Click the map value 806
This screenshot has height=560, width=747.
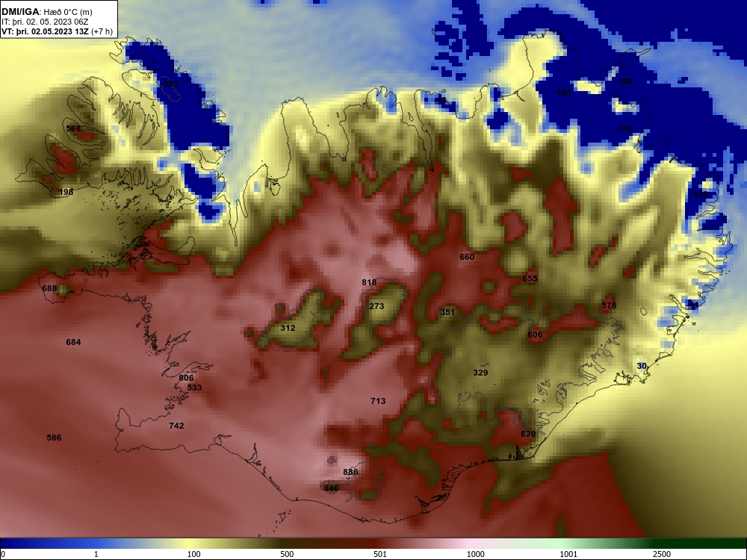186,378
